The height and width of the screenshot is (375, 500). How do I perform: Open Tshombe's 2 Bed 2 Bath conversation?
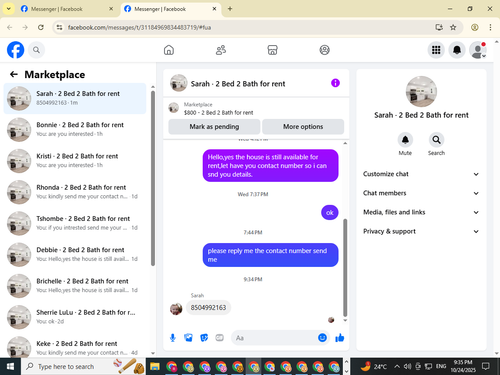pyautogui.click(x=75, y=223)
